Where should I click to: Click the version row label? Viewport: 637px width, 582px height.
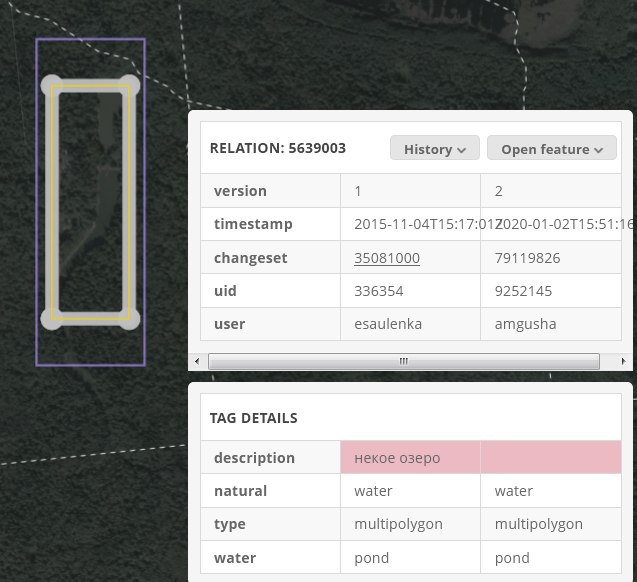coord(240,191)
